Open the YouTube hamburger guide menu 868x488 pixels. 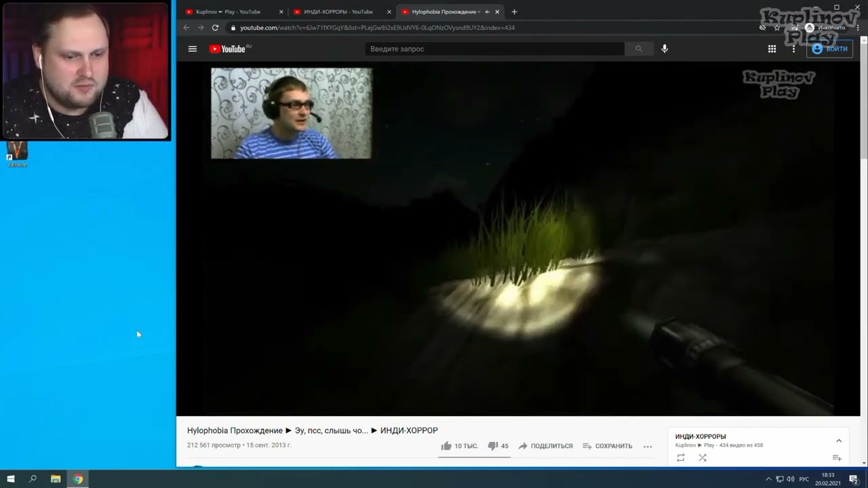click(x=193, y=49)
